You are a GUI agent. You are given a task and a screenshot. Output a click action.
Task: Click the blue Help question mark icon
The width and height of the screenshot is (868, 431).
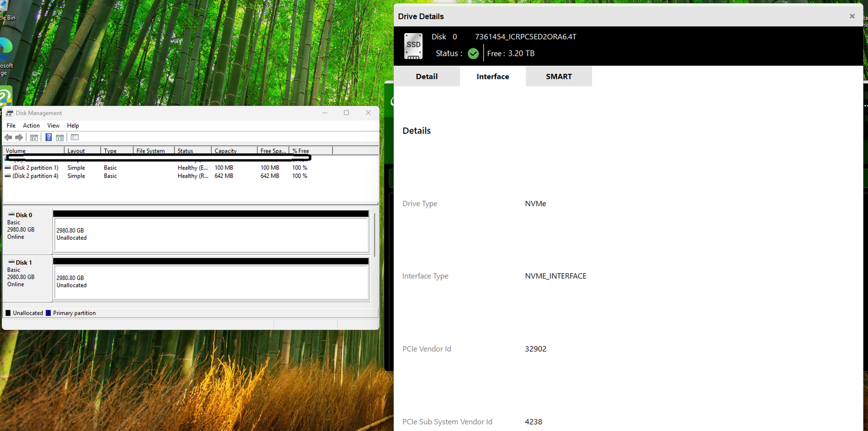click(48, 138)
